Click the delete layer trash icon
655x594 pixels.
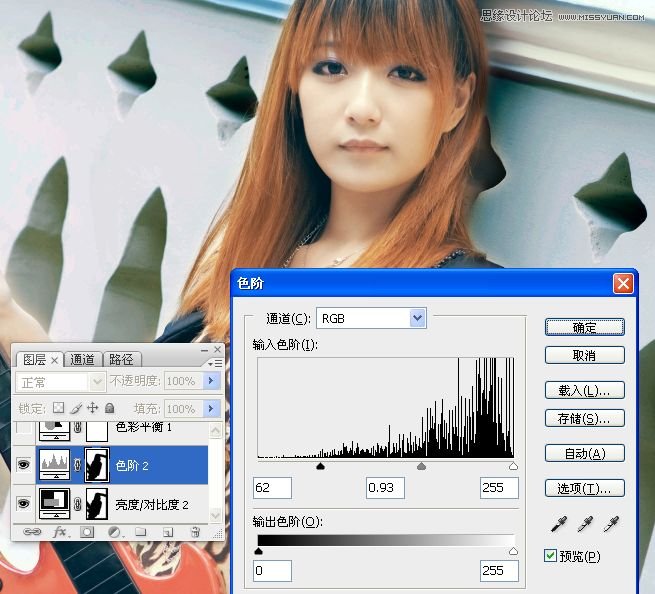195,532
